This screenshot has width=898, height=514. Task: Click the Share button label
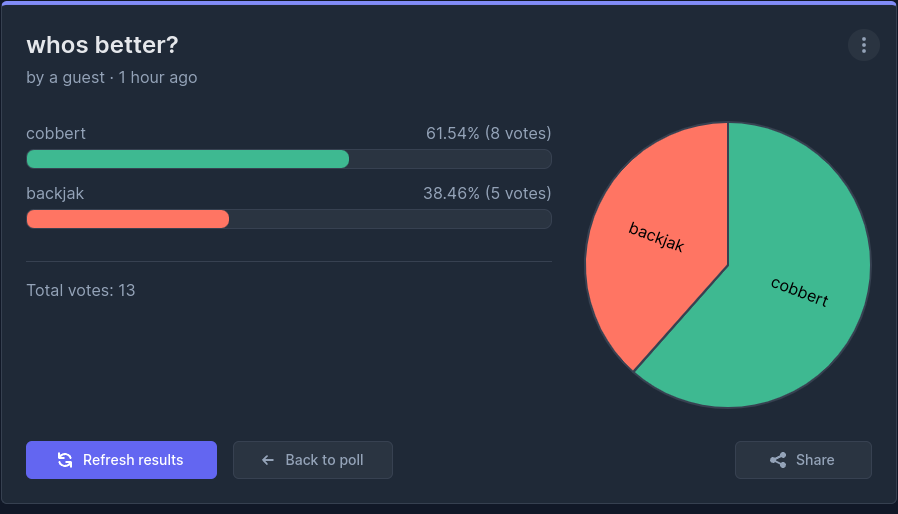pyautogui.click(x=815, y=460)
